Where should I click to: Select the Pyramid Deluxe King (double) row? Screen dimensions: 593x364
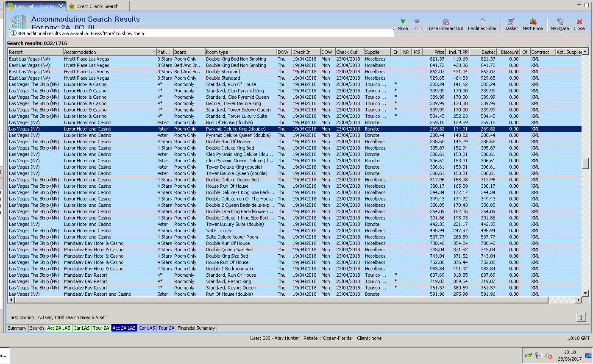coord(295,129)
